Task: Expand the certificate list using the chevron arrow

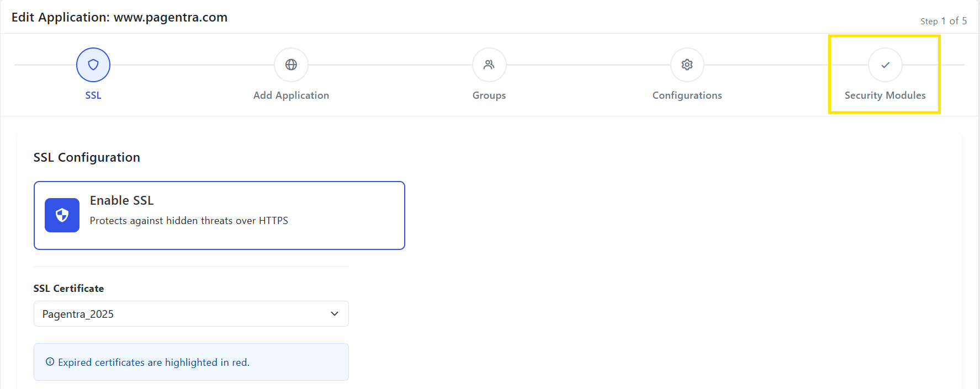Action: pyautogui.click(x=335, y=313)
